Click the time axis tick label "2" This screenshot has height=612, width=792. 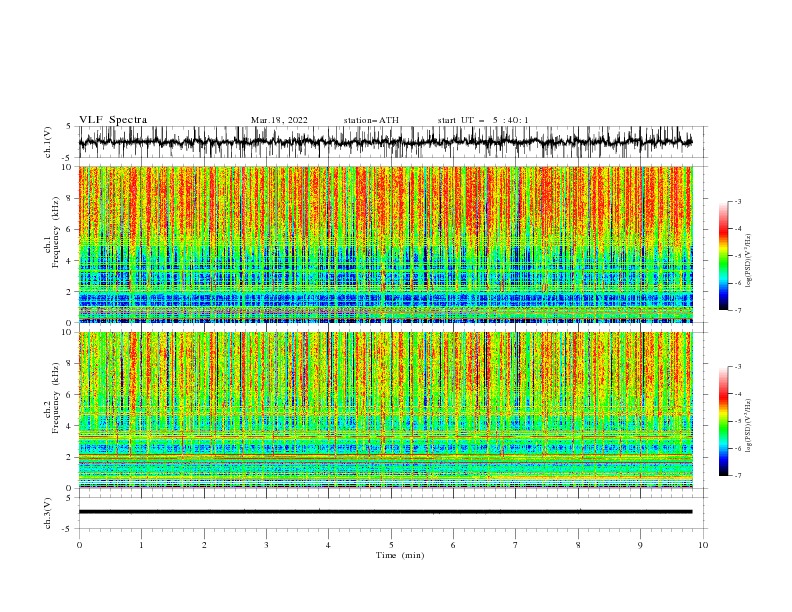pos(204,545)
